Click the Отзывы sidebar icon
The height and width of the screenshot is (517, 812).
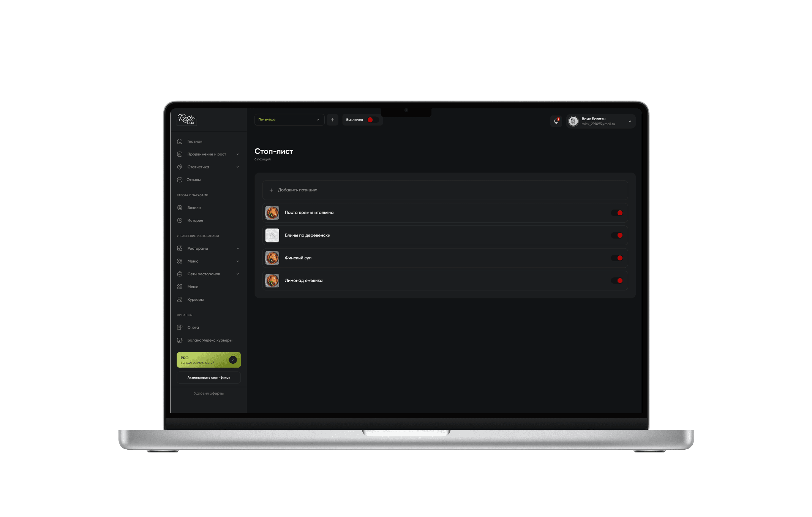point(180,179)
